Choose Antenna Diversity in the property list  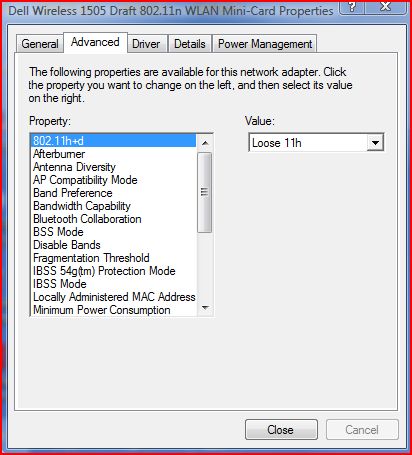[113, 167]
